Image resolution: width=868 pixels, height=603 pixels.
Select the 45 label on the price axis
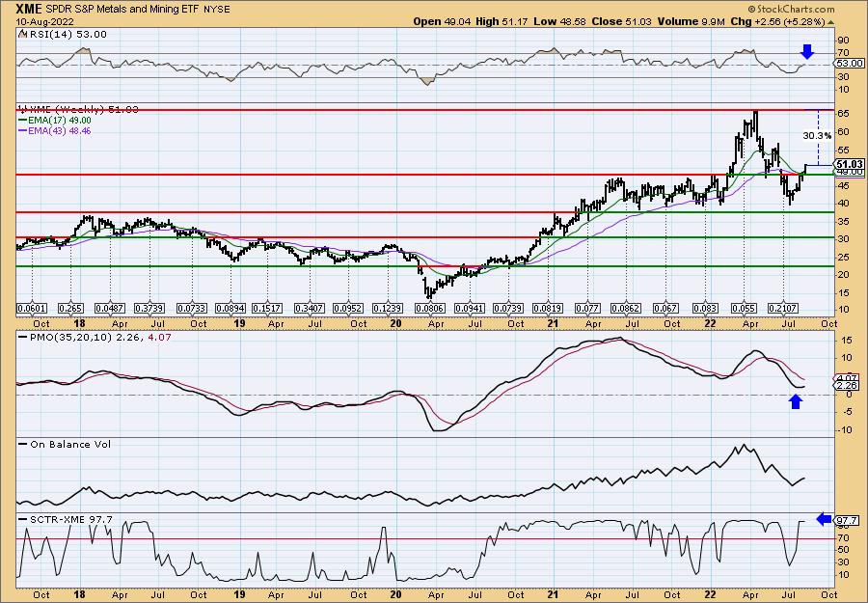pyautogui.click(x=843, y=186)
